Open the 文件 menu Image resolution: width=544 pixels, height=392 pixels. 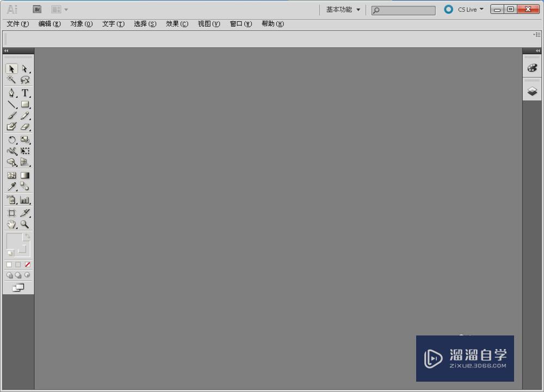tap(17, 24)
